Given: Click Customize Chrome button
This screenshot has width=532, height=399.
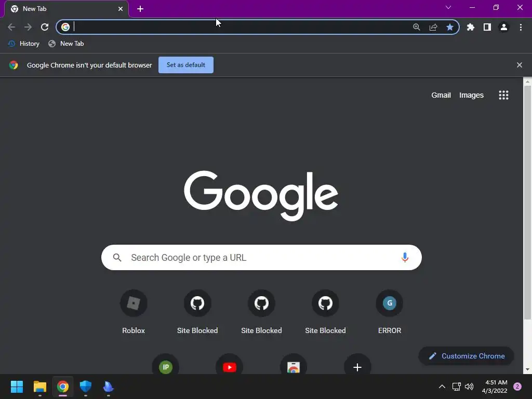Looking at the screenshot, I should [x=466, y=356].
